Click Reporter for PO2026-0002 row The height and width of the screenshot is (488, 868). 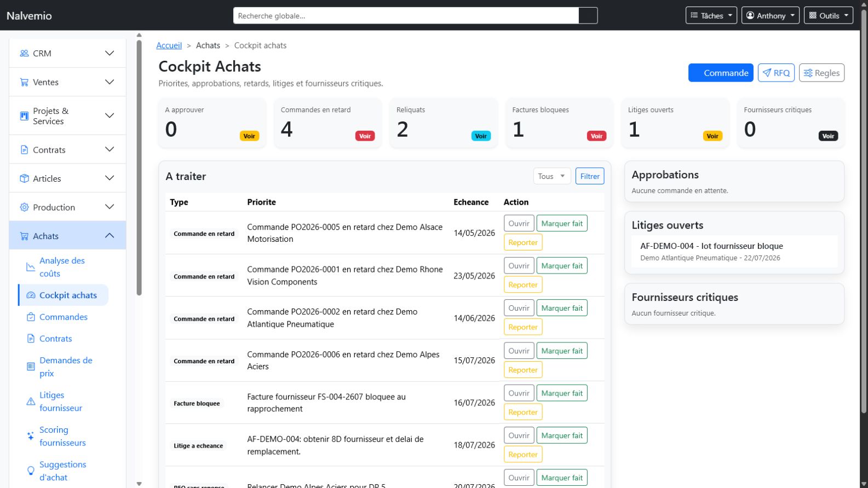click(x=523, y=327)
